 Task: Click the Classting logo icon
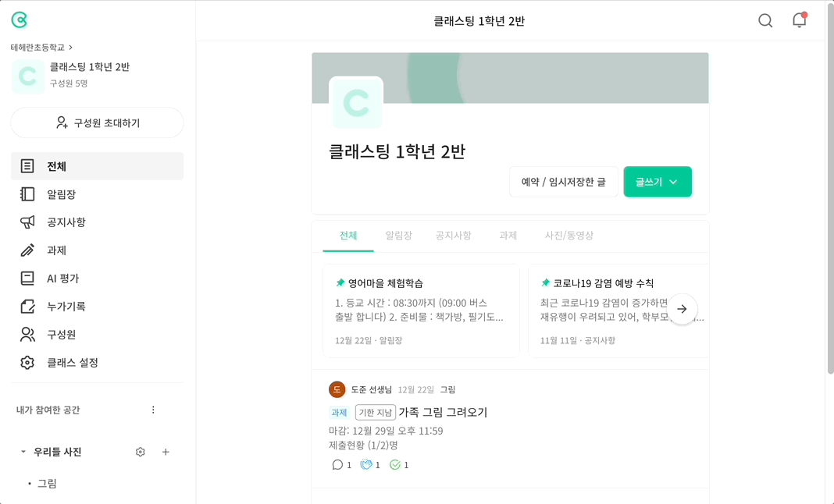pos(20,20)
